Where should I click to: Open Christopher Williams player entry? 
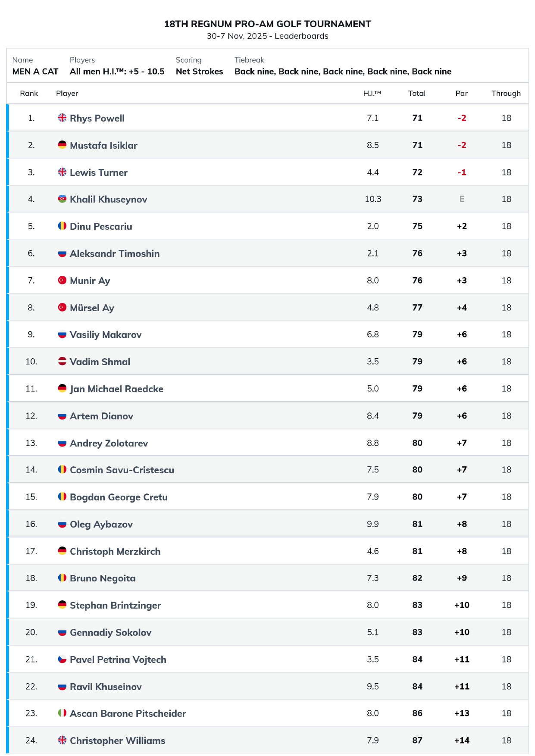point(118,740)
